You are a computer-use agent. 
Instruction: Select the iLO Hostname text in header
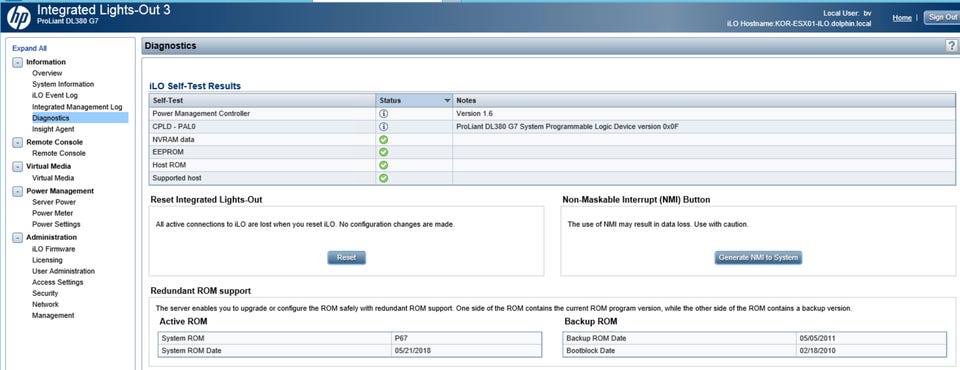click(798, 24)
